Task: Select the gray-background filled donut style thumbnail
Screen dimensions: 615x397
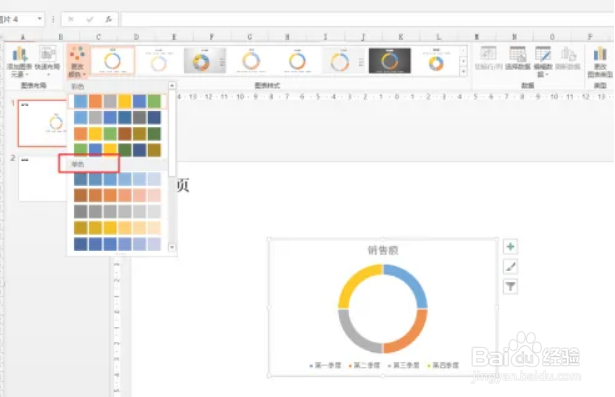Action: pyautogui.click(x=205, y=61)
